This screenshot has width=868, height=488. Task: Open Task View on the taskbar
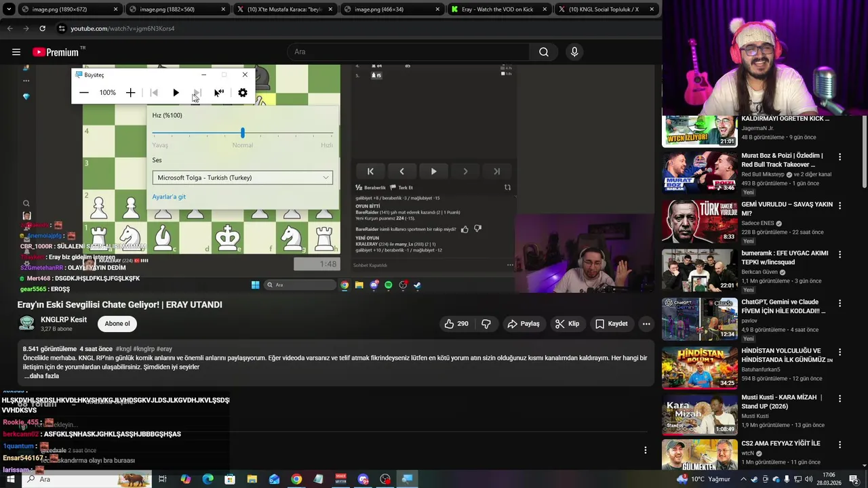[x=163, y=479]
